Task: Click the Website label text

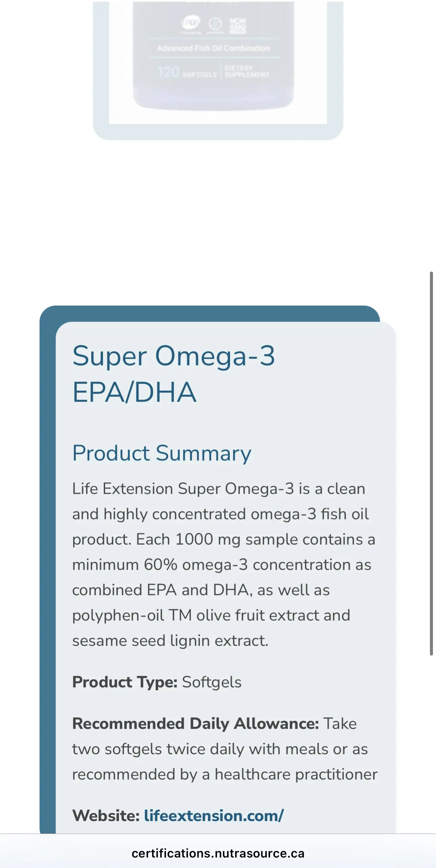Action: 106,816
